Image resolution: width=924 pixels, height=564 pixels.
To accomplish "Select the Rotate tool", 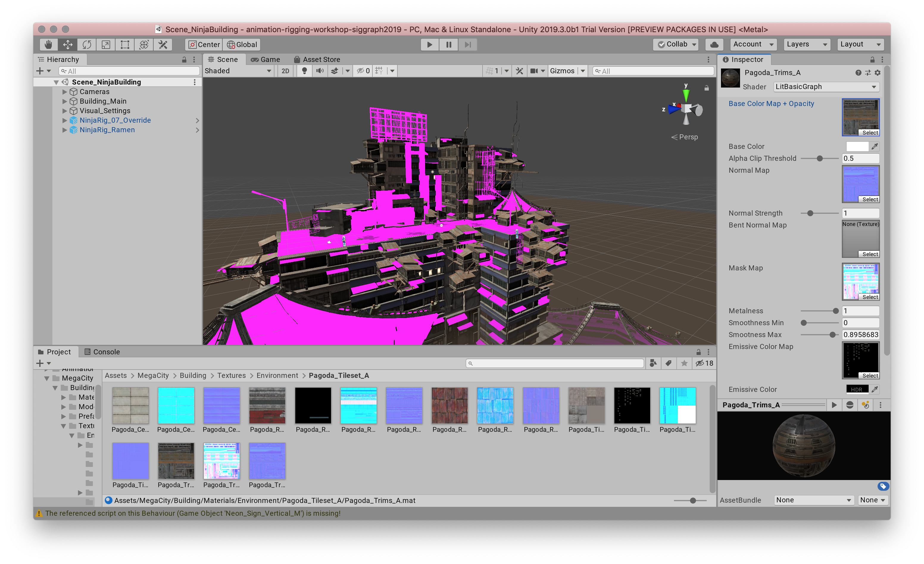I will tap(87, 45).
